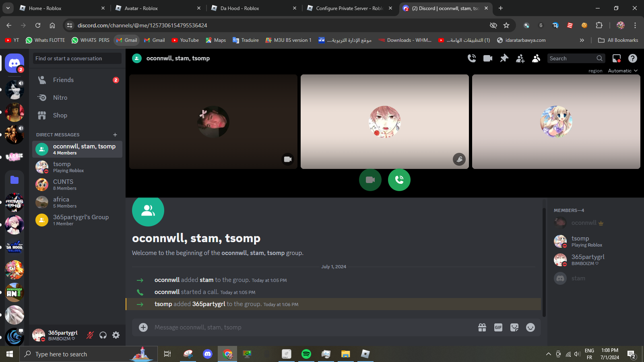Viewport: 644px width, 362px height.
Task: Click the right call participant tile
Action: click(x=556, y=121)
